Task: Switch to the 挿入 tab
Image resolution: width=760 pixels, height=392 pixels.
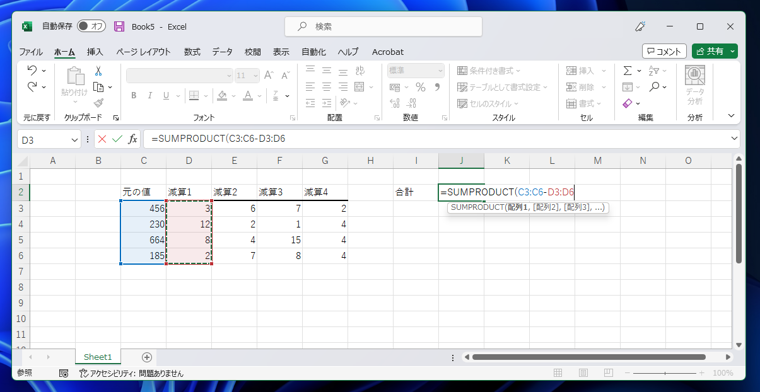Action: [x=95, y=52]
